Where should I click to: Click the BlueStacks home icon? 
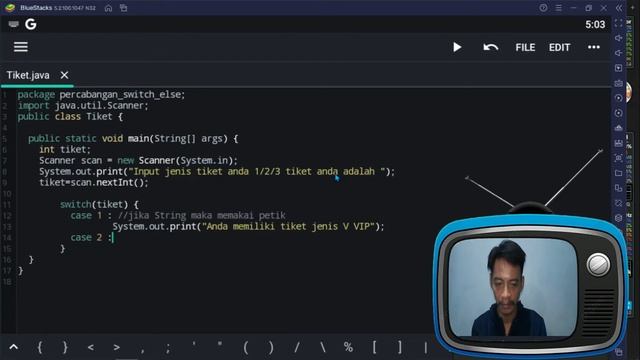coord(108,8)
